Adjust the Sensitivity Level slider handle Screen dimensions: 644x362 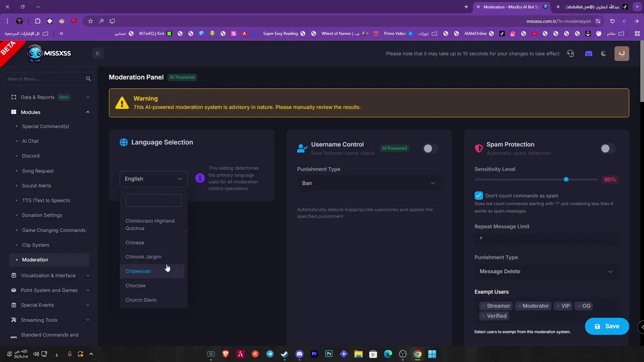point(566,179)
